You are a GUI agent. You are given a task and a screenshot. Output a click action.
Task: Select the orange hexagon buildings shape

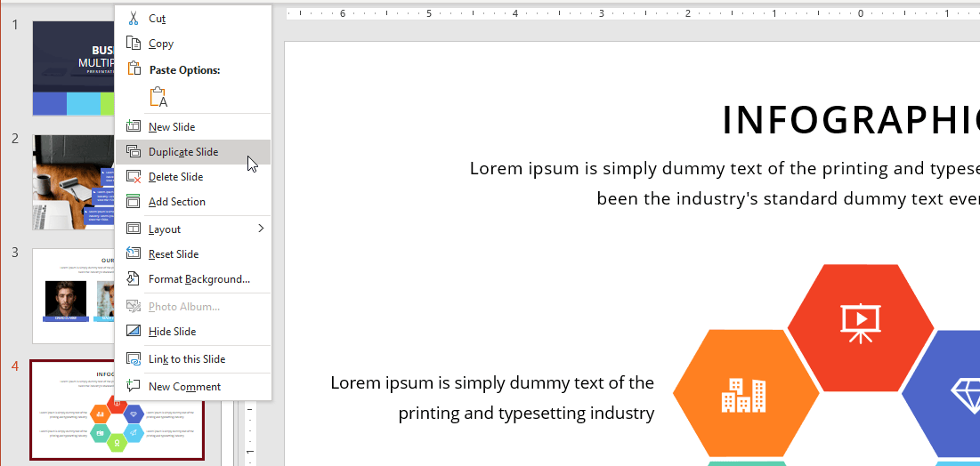(744, 395)
